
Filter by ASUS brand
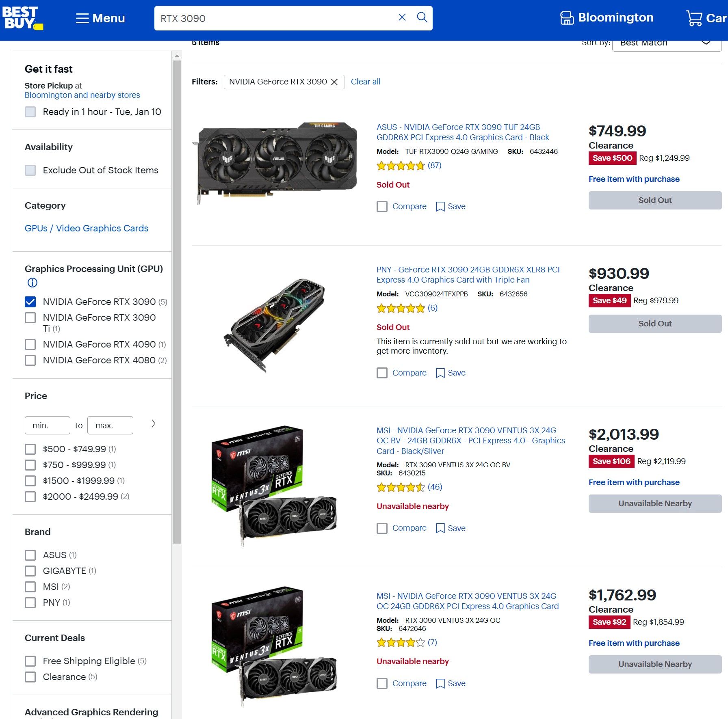pyautogui.click(x=30, y=555)
